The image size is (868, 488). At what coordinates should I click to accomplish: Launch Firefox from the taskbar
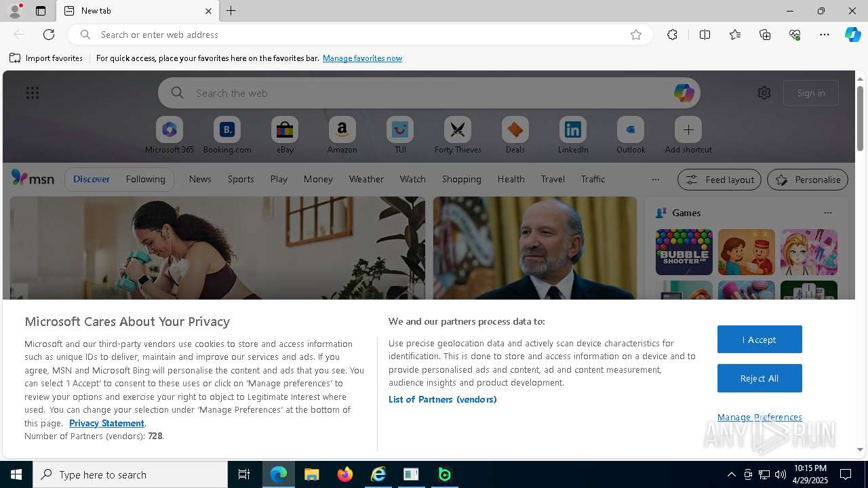click(345, 474)
